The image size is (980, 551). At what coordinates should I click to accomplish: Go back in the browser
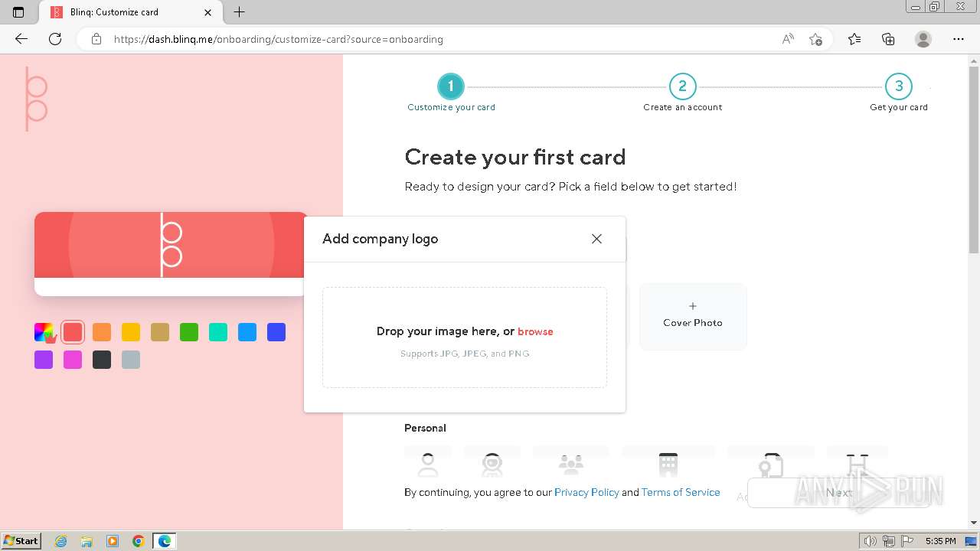click(21, 39)
